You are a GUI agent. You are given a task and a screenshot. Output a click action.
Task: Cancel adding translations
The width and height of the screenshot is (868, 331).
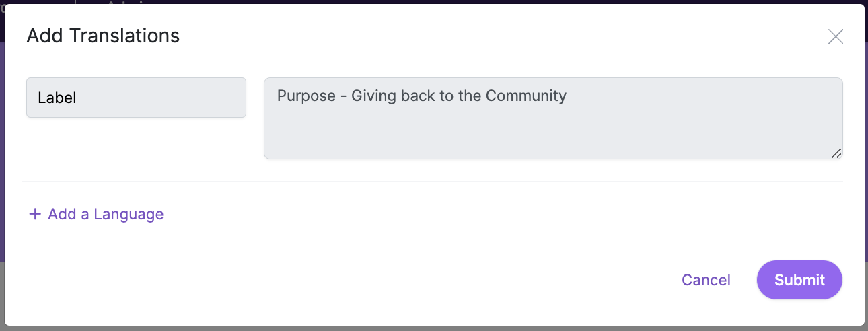pyautogui.click(x=706, y=280)
